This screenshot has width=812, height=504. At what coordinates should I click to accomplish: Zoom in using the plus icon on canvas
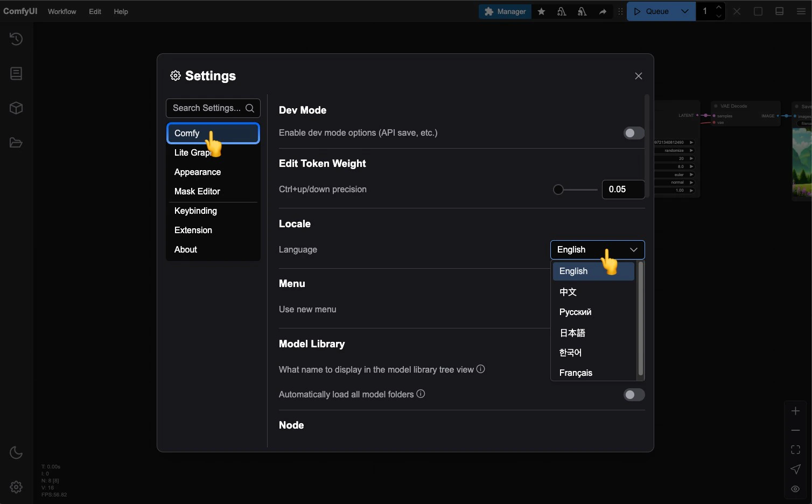click(795, 411)
